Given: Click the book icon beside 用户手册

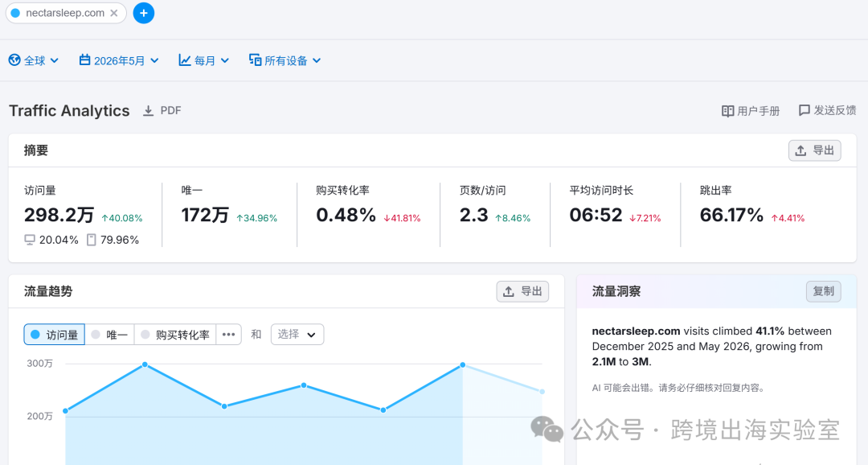Looking at the screenshot, I should tap(727, 111).
